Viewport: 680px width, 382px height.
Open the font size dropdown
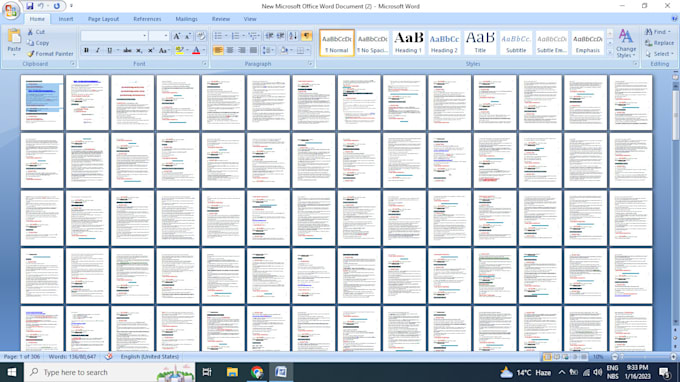[166, 36]
